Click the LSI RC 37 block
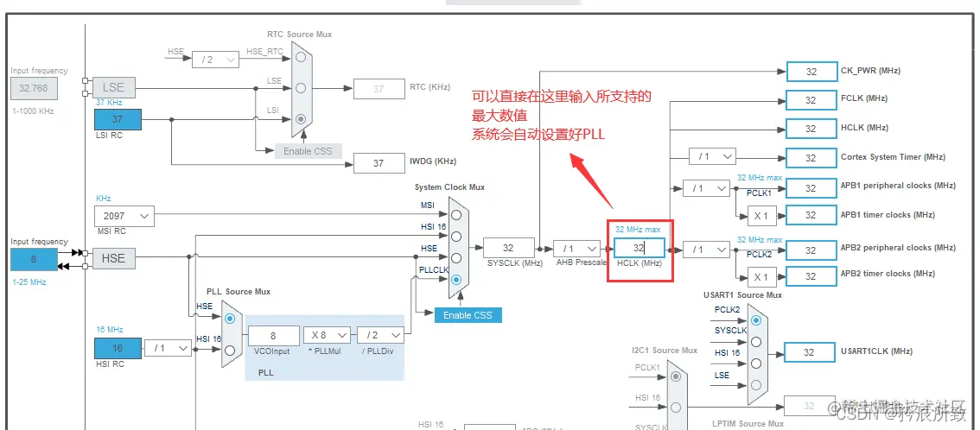The height and width of the screenshot is (430, 980). [x=118, y=120]
